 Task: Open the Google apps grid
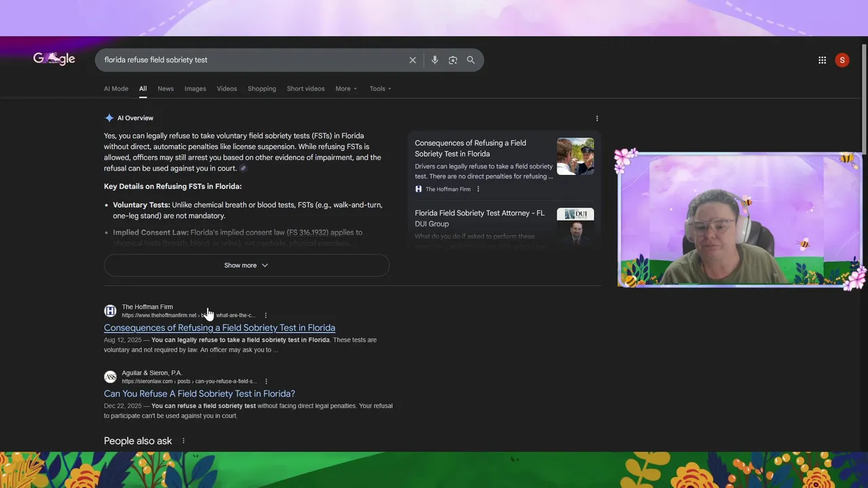822,60
